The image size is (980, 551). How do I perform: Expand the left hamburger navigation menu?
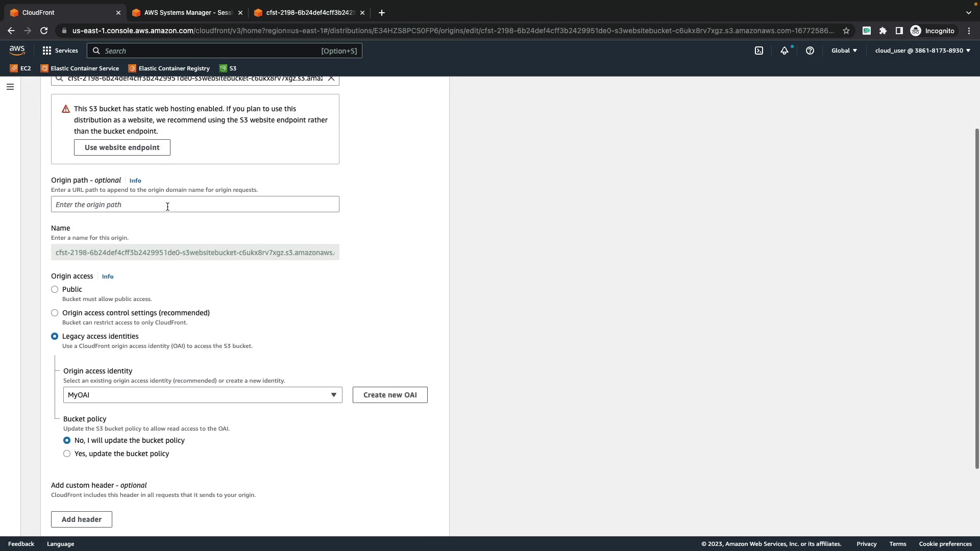(x=10, y=87)
